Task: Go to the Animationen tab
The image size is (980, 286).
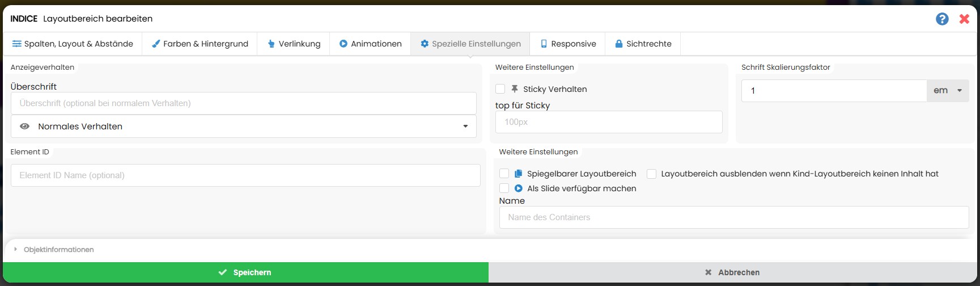Action: click(371, 44)
